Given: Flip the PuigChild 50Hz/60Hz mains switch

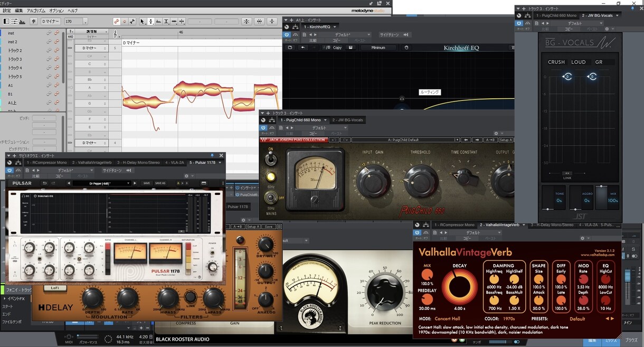Looking at the screenshot, I should (271, 198).
